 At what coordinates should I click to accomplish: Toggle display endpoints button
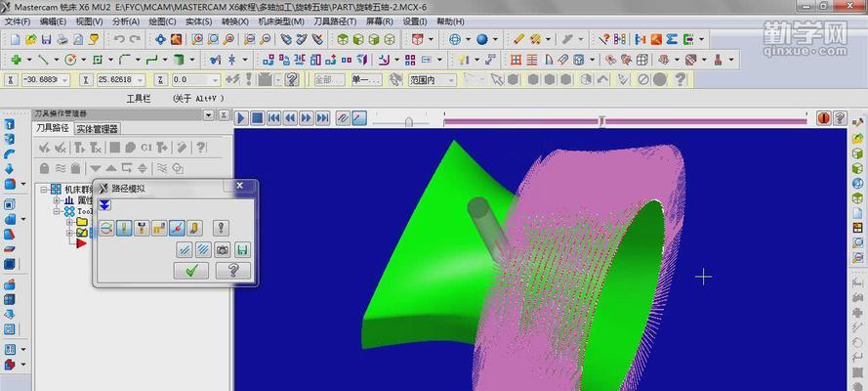click(177, 228)
